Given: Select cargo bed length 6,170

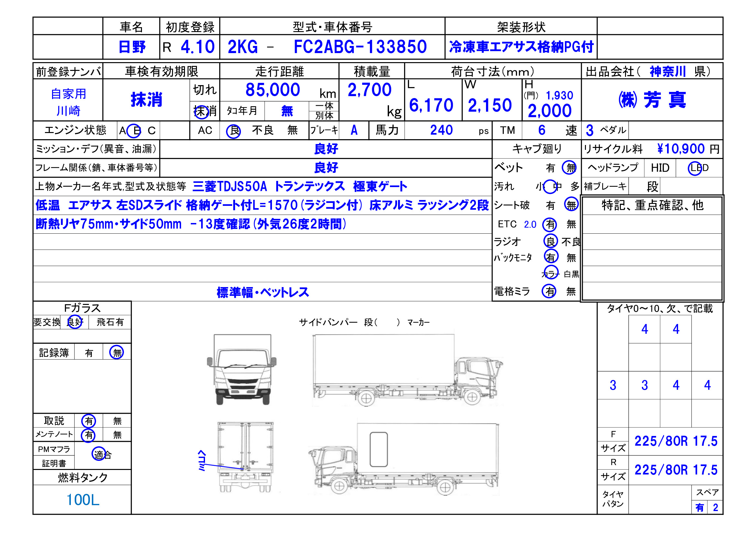Looking at the screenshot, I should click(x=431, y=106).
